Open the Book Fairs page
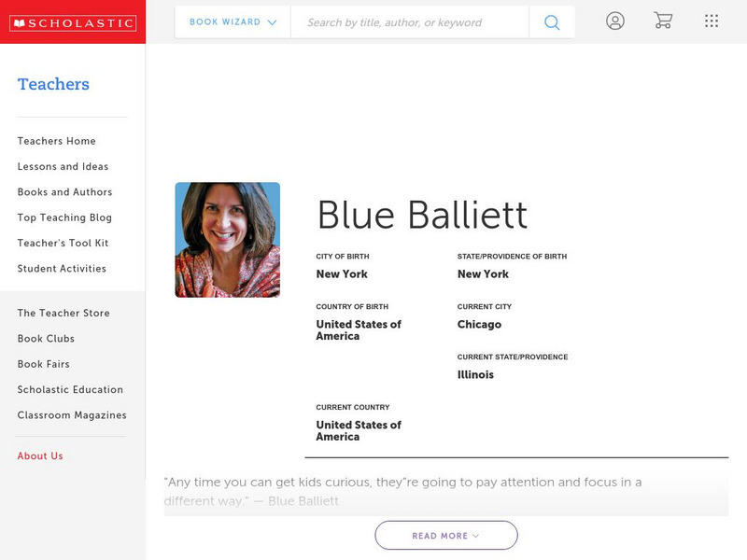Image resolution: width=747 pixels, height=560 pixels. coord(41,364)
